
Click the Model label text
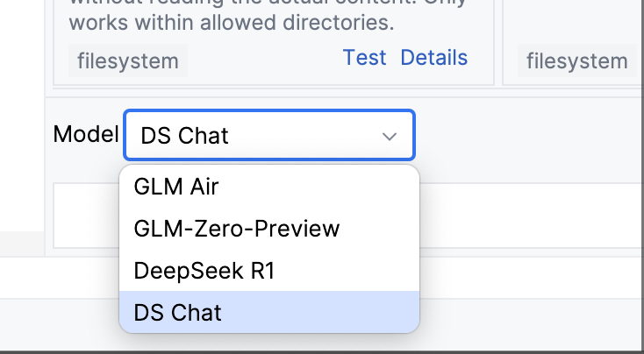click(86, 134)
